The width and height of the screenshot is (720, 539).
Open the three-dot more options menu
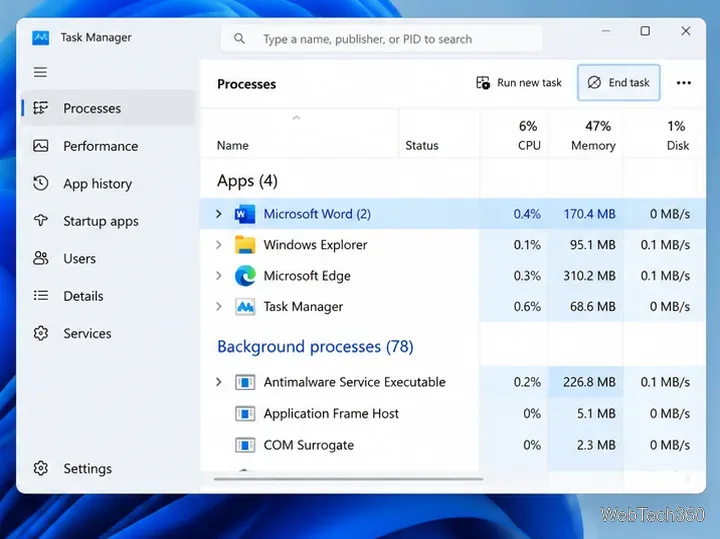coord(684,83)
